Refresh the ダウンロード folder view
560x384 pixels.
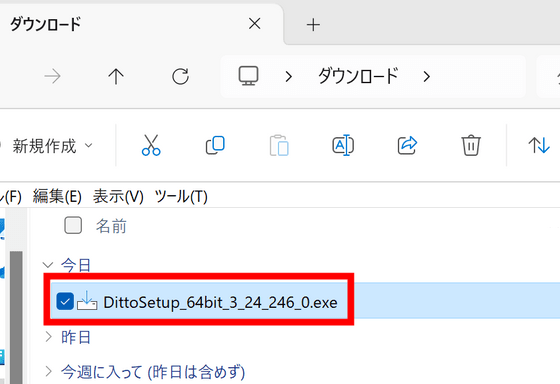tap(180, 76)
